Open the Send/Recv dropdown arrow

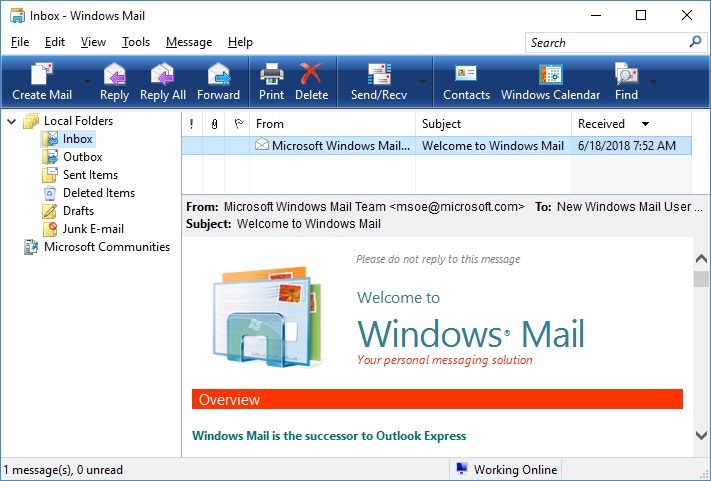click(x=422, y=82)
